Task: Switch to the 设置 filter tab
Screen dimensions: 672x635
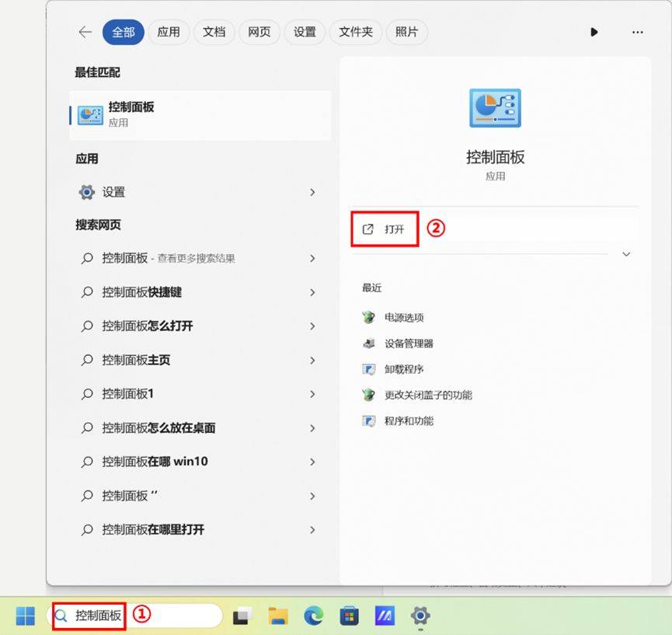Action: [x=305, y=32]
